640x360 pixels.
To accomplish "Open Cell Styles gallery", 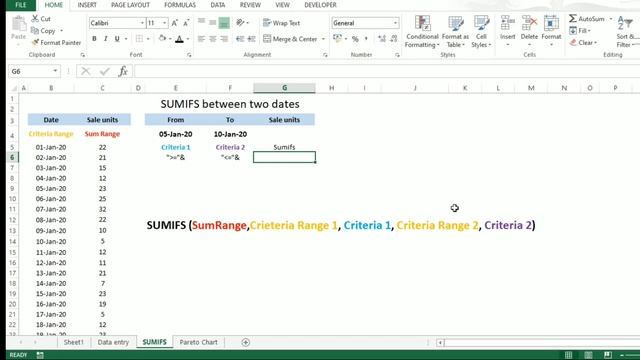I will pyautogui.click(x=481, y=31).
